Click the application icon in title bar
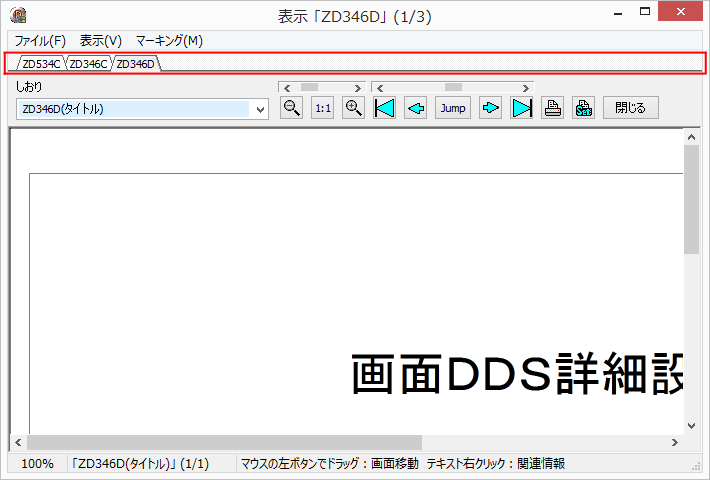 pos(18,15)
